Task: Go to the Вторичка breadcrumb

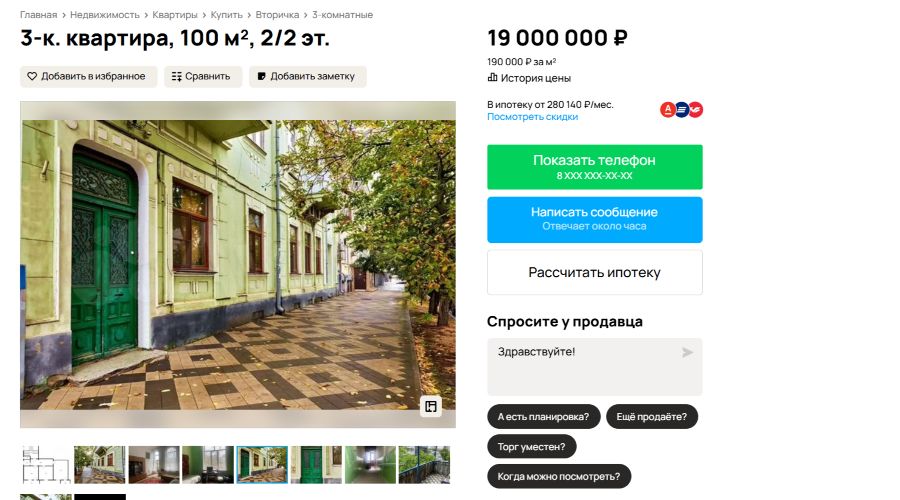Action: point(277,15)
